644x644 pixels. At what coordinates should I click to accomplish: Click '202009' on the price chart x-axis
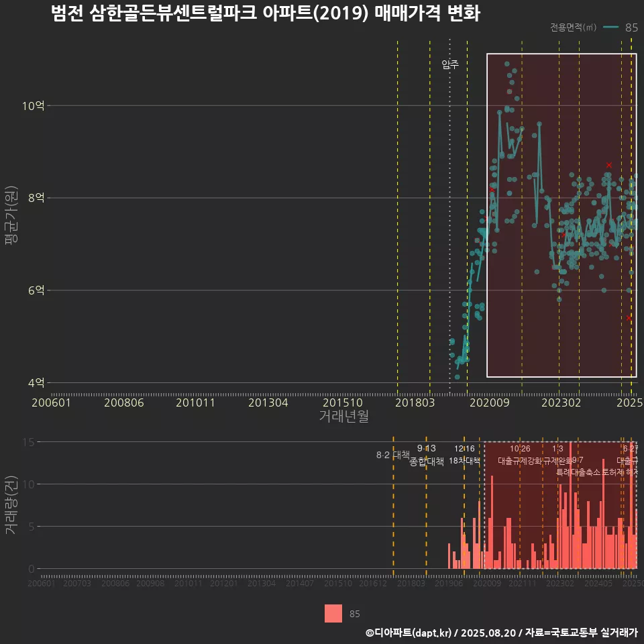pos(490,402)
